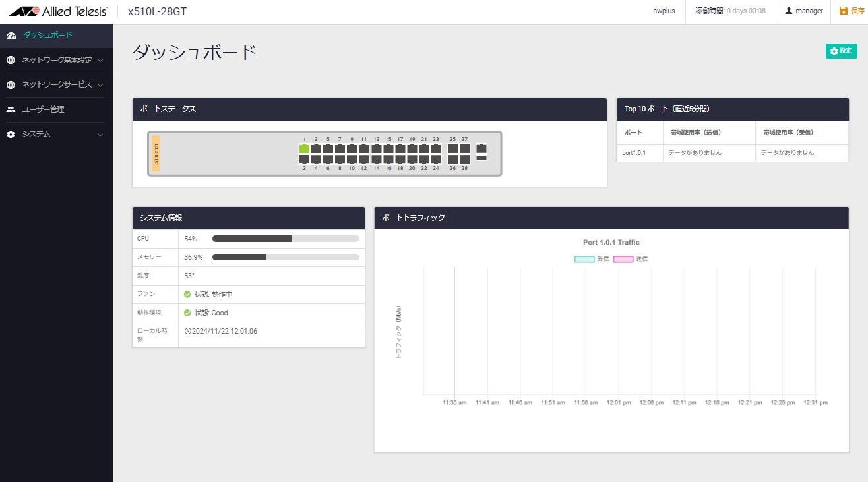Open ダッシュボード in the sidebar
The height and width of the screenshot is (482, 868).
[x=56, y=35]
